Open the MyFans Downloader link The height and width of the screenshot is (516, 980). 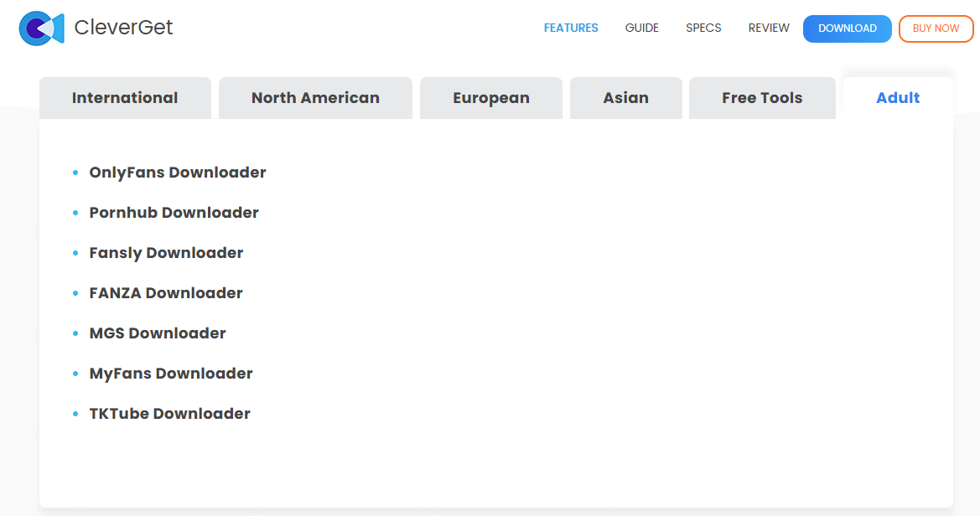(x=171, y=374)
